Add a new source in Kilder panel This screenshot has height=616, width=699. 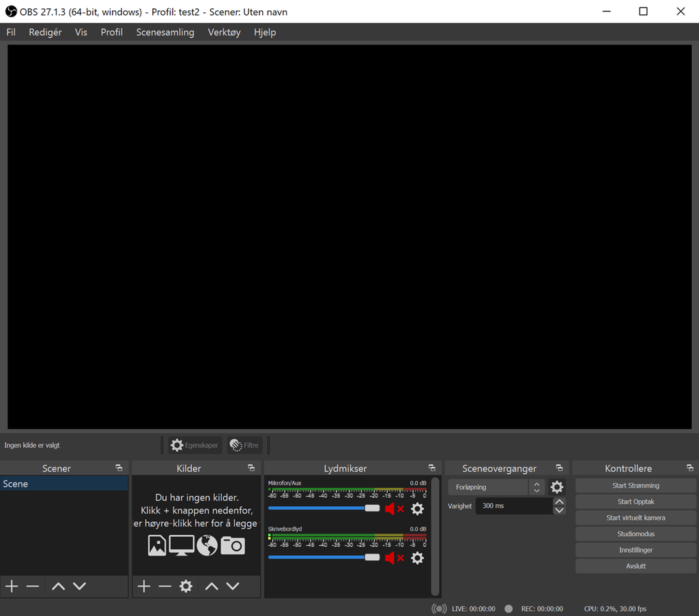pos(143,586)
